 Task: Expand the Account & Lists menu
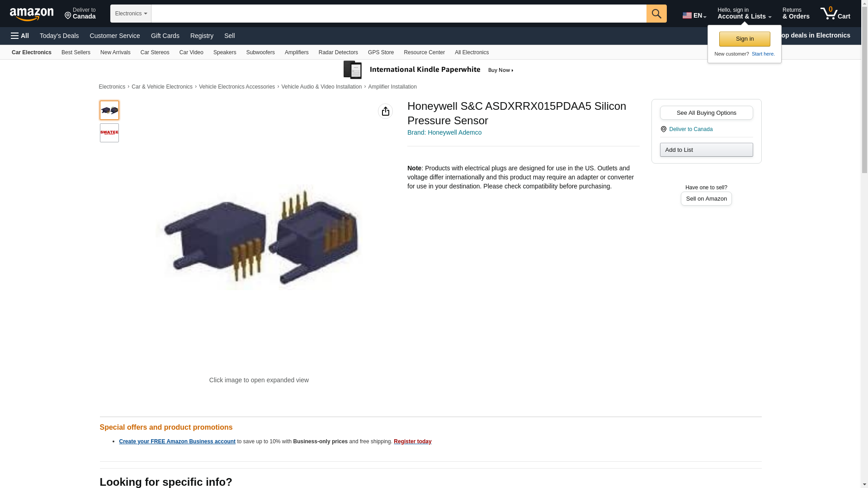pyautogui.click(x=744, y=13)
